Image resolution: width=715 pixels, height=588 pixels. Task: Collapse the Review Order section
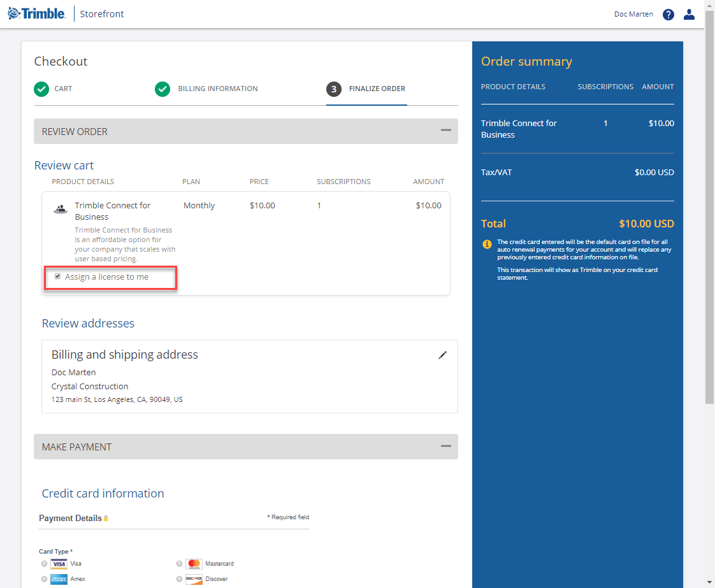tap(445, 131)
